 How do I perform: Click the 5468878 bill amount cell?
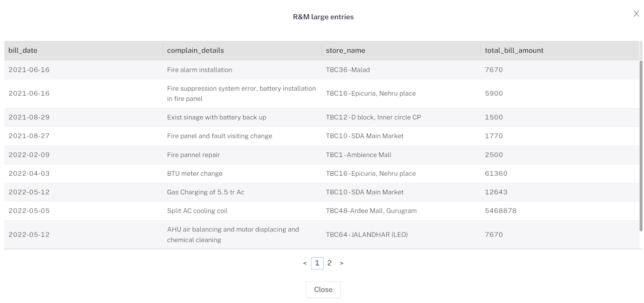pyautogui.click(x=501, y=211)
